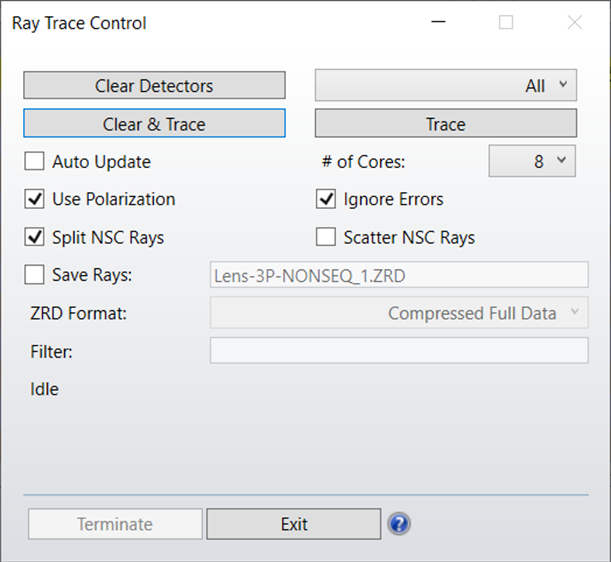Enable Scatter NSC Rays
The image size is (611, 562).
coord(326,237)
